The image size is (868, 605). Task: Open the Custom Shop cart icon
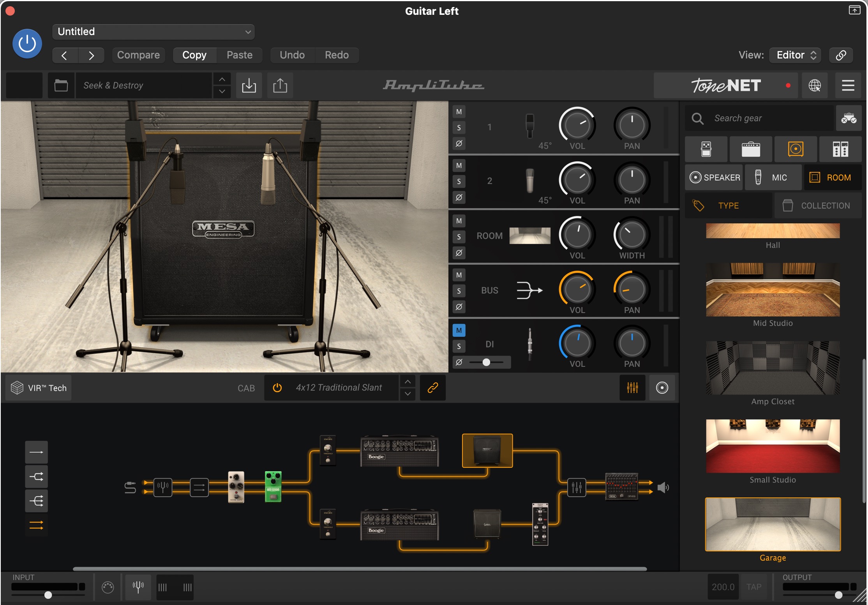[x=849, y=118]
